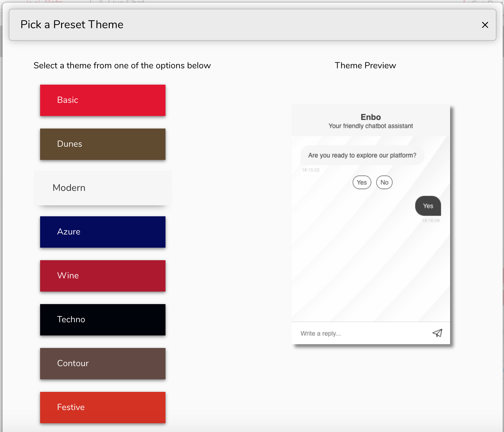Click the Theme Preview heading
This screenshot has height=432, width=504.
[365, 66]
